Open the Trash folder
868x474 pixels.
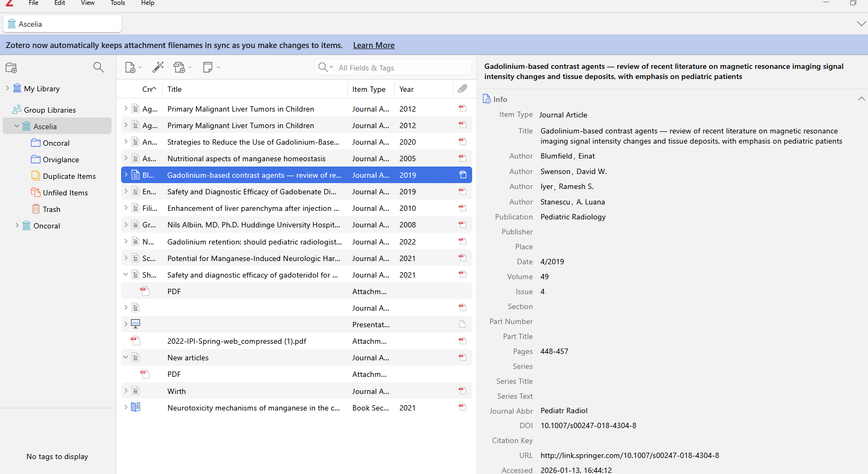click(x=51, y=209)
